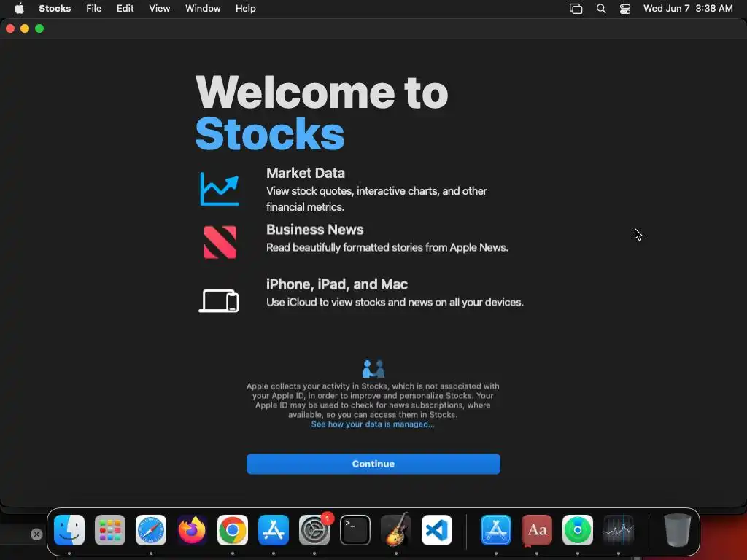Viewport: 747px width, 560px height.
Task: Open the File menu
Action: (x=94, y=9)
